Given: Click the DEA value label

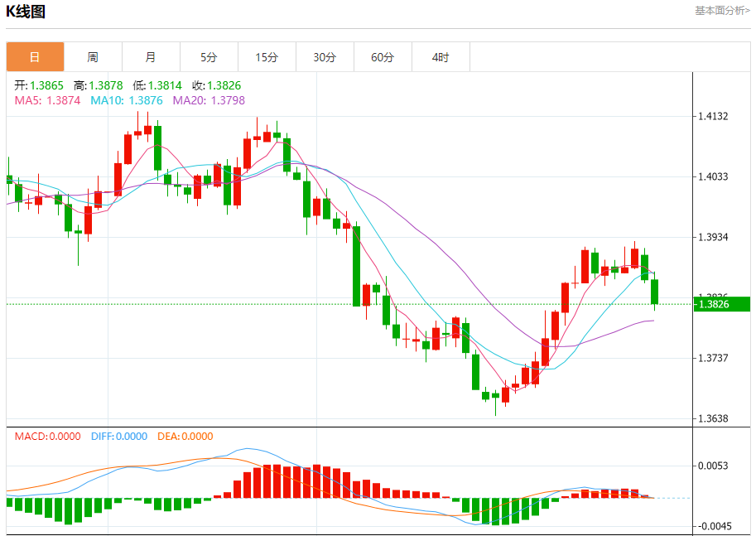Looking at the screenshot, I should point(184,436).
